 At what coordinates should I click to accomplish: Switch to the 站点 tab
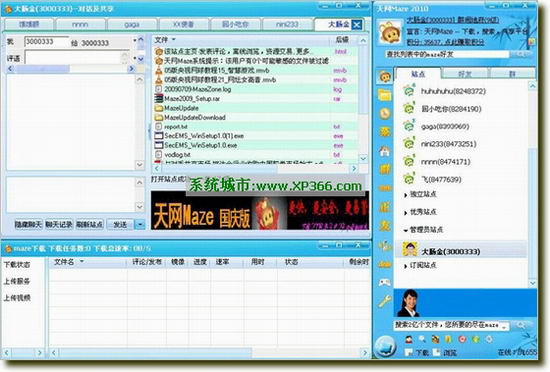(418, 74)
